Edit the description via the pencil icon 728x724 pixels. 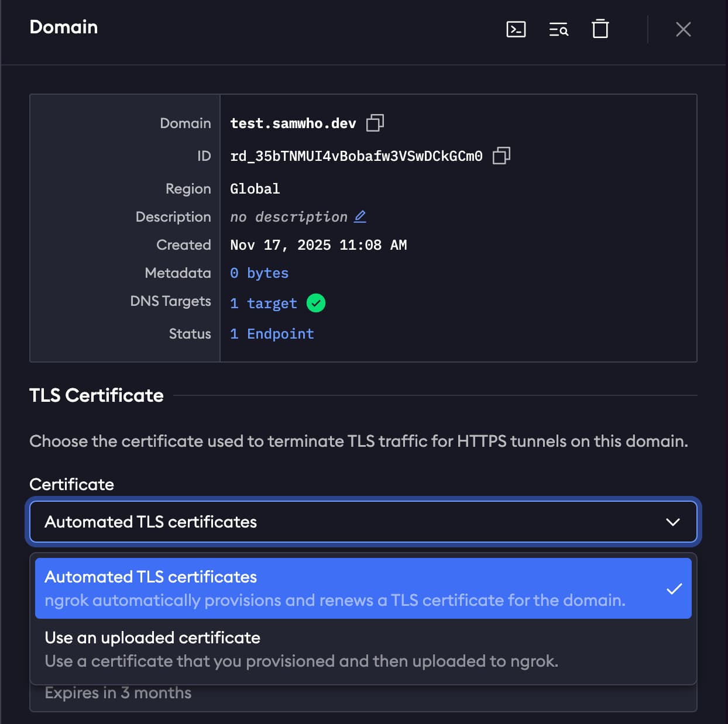360,216
